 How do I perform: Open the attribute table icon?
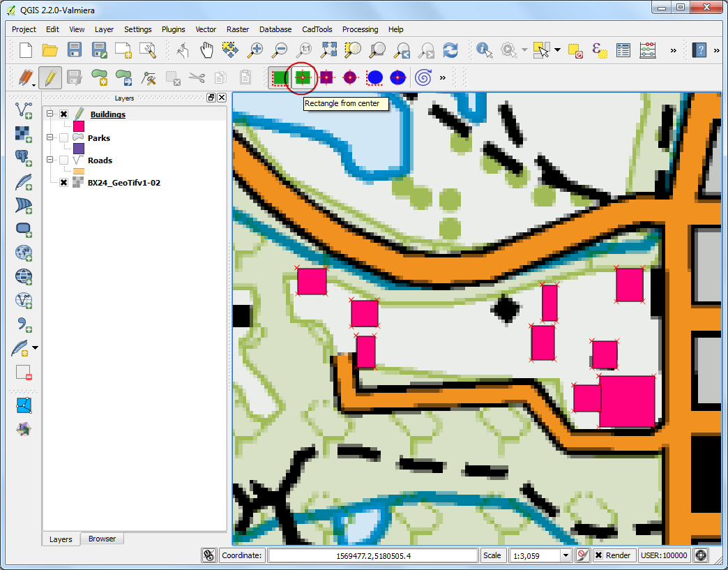(623, 50)
